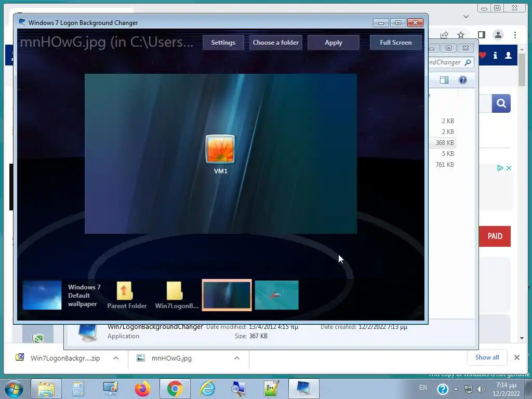Click the red heart icon on webpage

coord(483,55)
